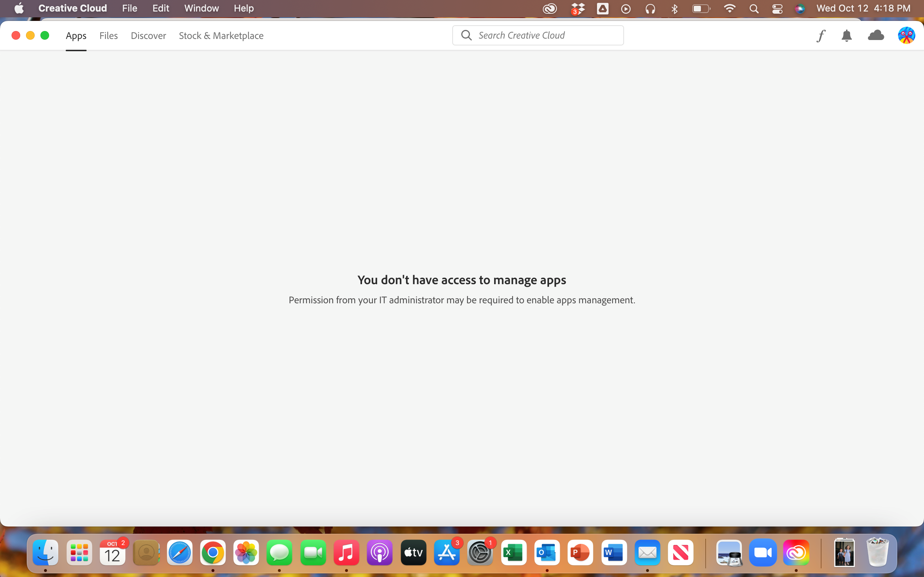Go to Stock & Marketplace
Screen dimensions: 924x577
pyautogui.click(x=221, y=35)
